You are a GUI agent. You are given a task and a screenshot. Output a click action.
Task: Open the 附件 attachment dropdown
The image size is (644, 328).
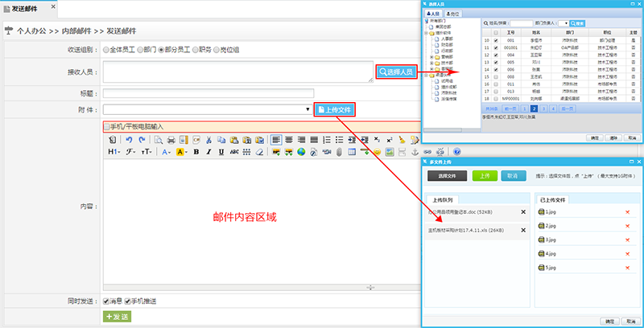[308, 109]
